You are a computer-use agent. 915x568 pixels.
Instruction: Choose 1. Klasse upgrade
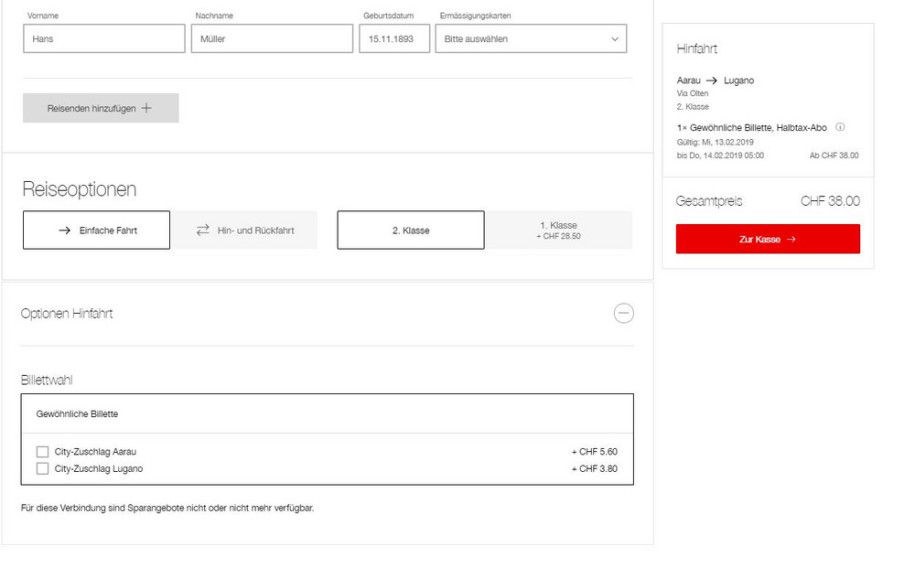pos(559,230)
